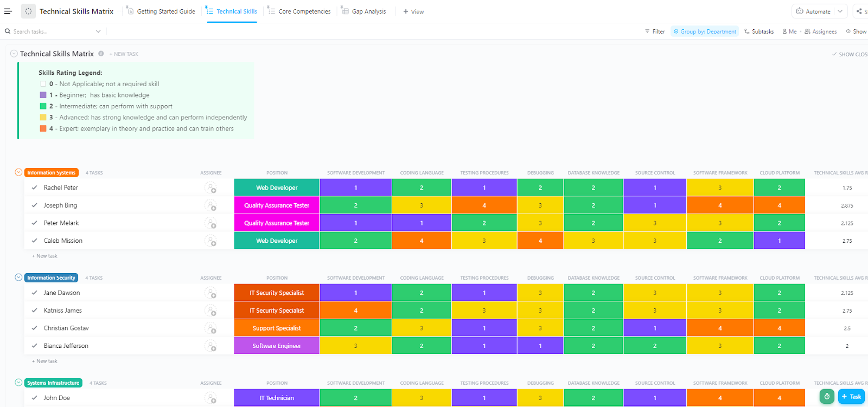Switch to the Core Competencies tab
Viewport: 868px width, 407px height.
pos(299,11)
